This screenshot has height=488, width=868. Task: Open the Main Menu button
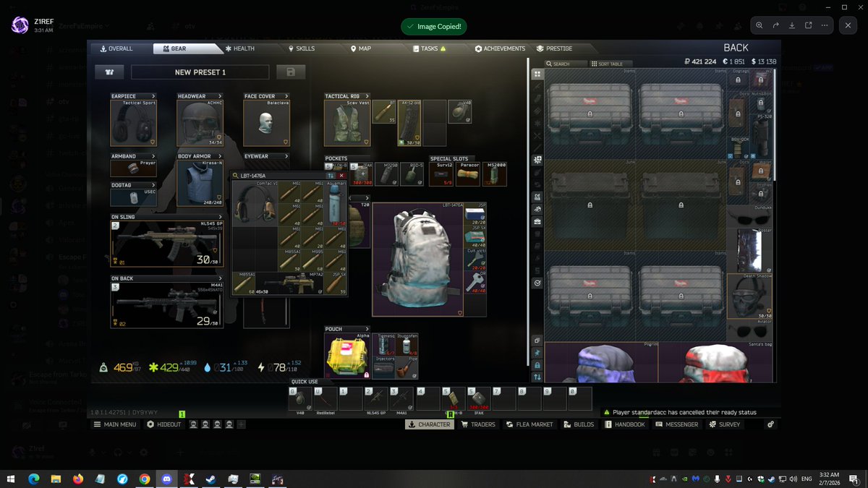click(x=115, y=424)
